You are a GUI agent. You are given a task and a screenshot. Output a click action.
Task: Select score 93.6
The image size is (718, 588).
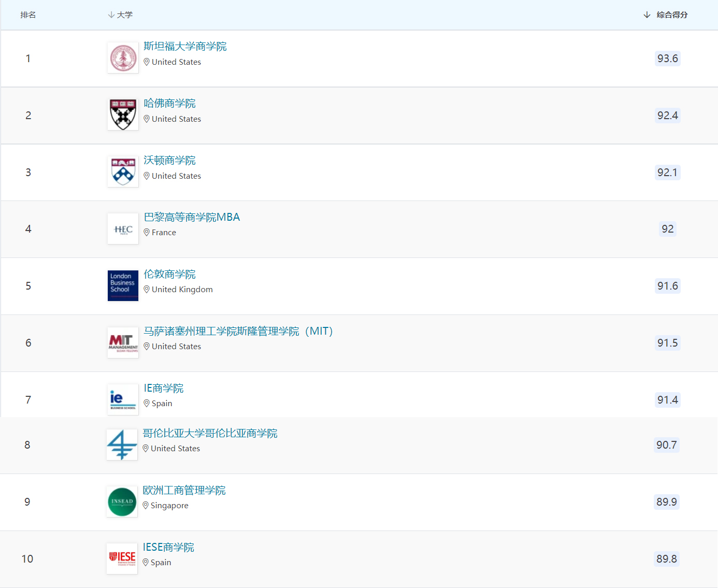coord(667,59)
